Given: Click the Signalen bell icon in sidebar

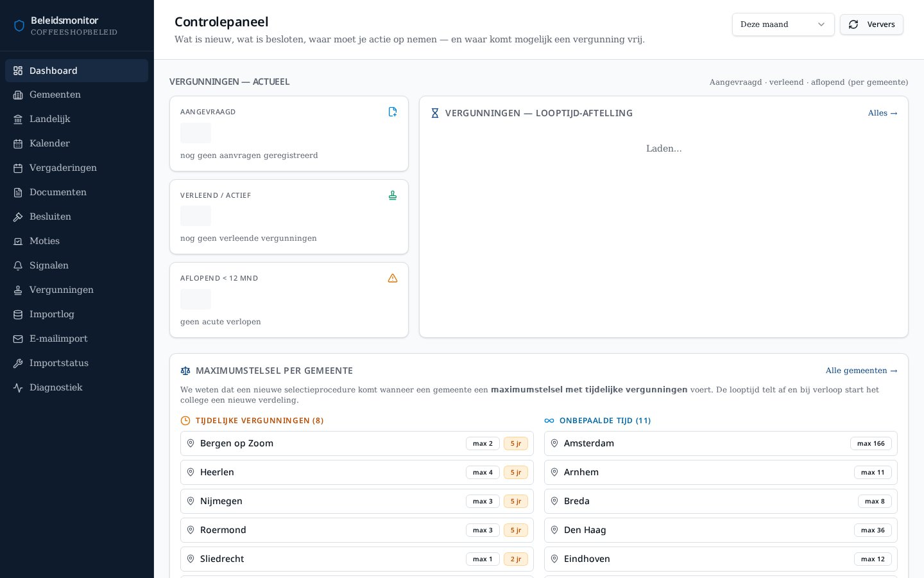Looking at the screenshot, I should (18, 266).
